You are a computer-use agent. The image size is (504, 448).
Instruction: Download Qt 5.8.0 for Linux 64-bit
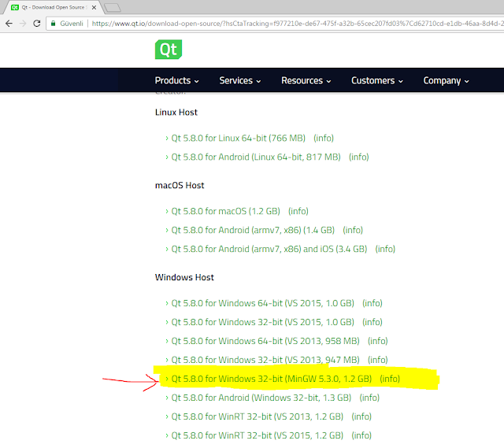click(x=238, y=139)
